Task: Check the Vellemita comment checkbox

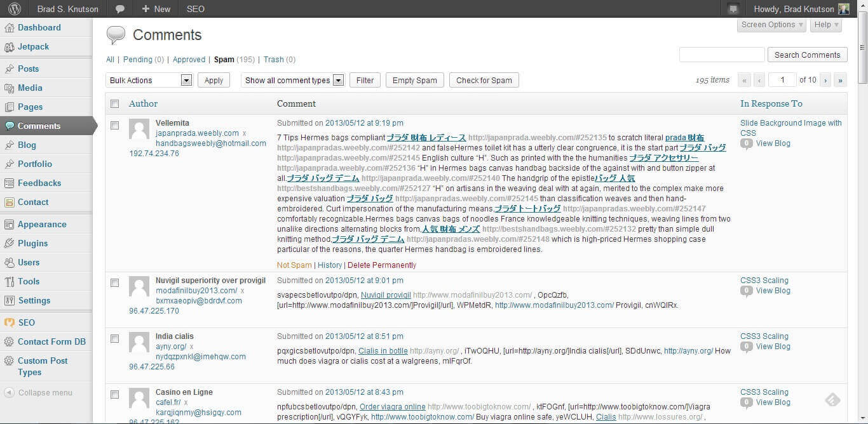Action: pos(114,126)
